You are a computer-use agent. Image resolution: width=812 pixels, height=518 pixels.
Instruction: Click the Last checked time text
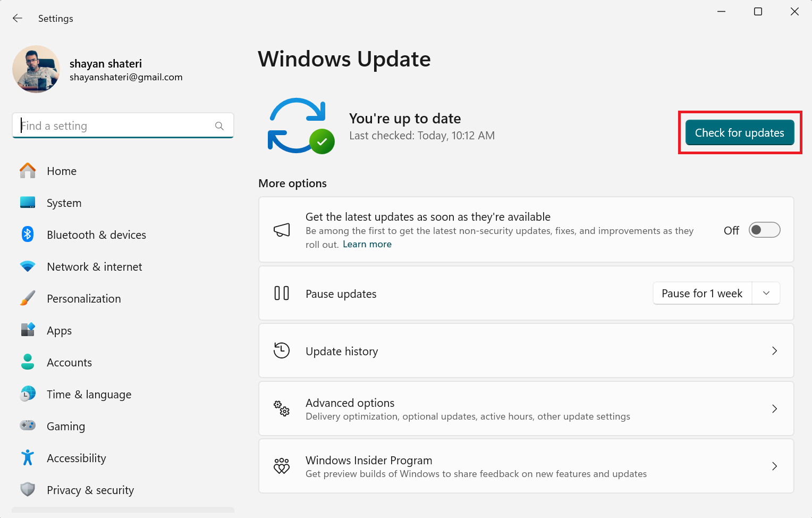[422, 136]
